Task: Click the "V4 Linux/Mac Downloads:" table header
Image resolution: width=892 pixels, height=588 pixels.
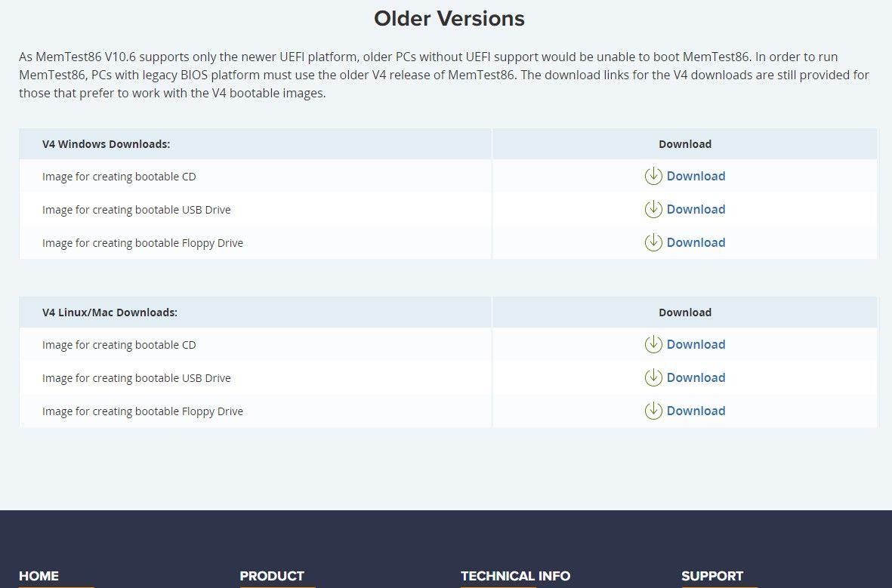Action: click(110, 312)
